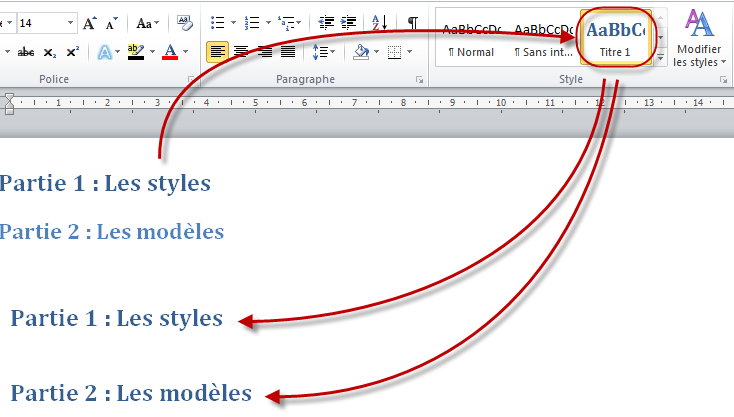Open the font size dropdown
This screenshot has height=417, width=734.
[x=70, y=23]
